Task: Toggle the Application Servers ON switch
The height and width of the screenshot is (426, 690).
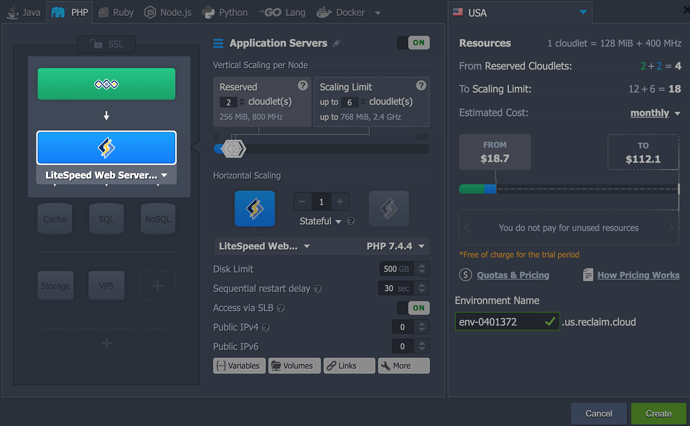Action: (x=413, y=43)
